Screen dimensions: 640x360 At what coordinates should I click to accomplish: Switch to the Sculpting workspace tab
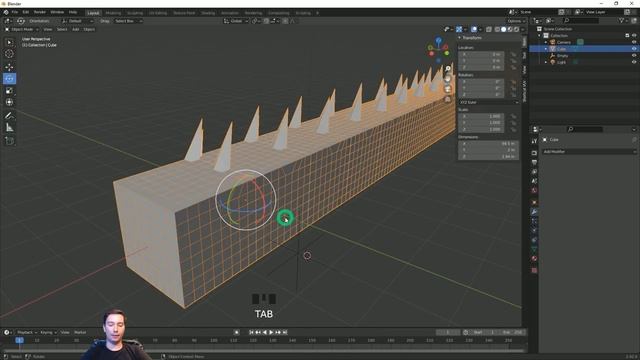point(135,13)
